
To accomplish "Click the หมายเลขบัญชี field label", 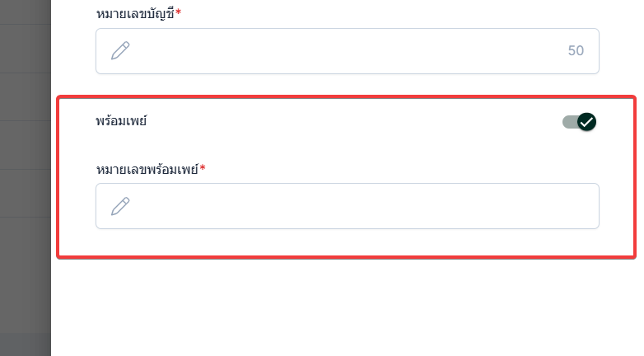I will pos(135,13).
